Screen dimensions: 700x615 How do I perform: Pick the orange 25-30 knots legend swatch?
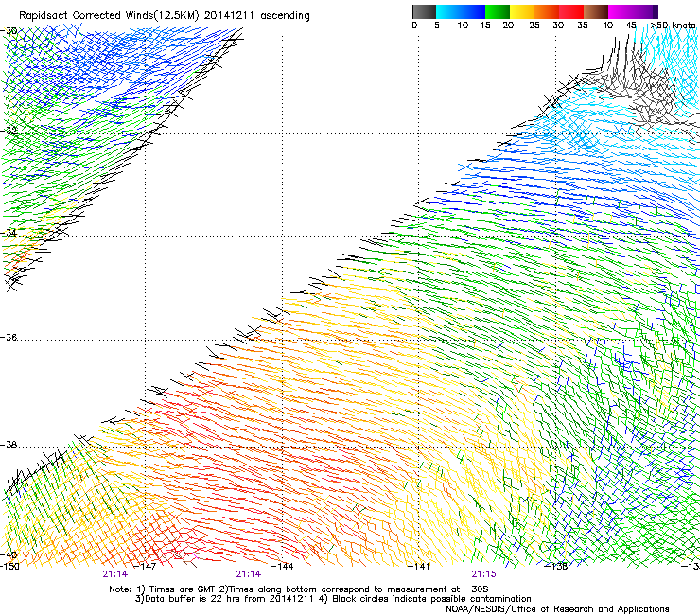point(547,11)
